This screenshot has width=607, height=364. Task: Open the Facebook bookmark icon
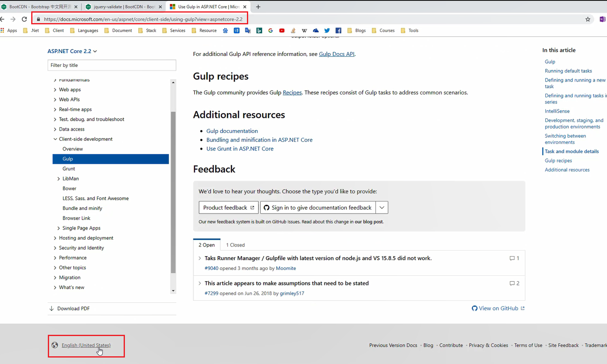point(339,30)
